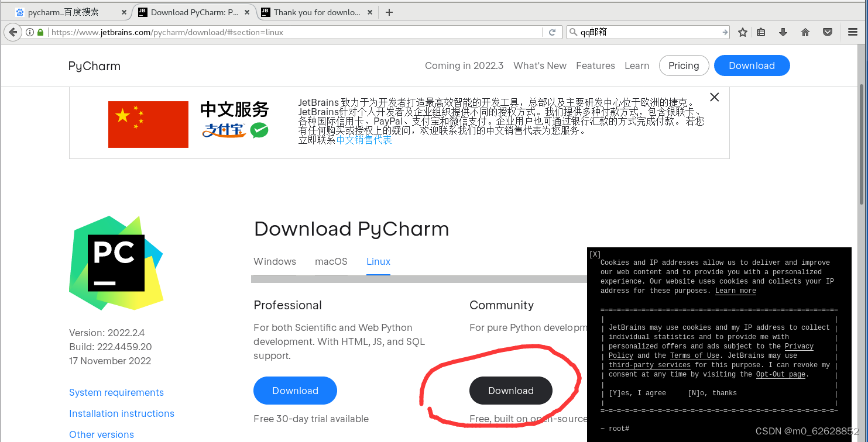
Task: Open Learn menu item
Action: 637,65
